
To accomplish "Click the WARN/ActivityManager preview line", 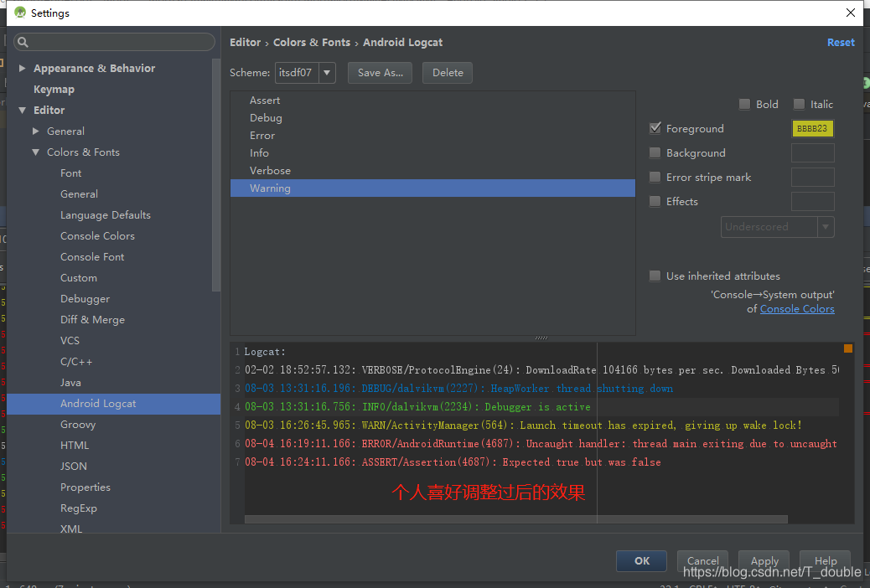I will pos(523,426).
